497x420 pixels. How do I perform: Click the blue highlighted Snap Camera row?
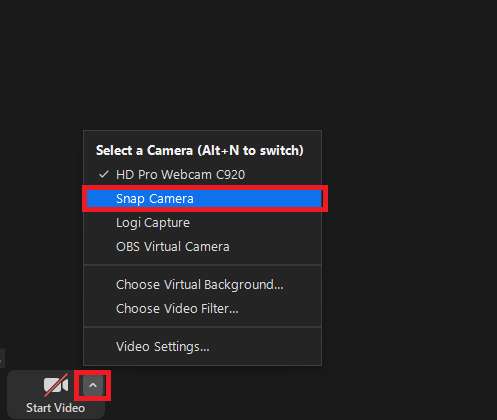tap(204, 199)
